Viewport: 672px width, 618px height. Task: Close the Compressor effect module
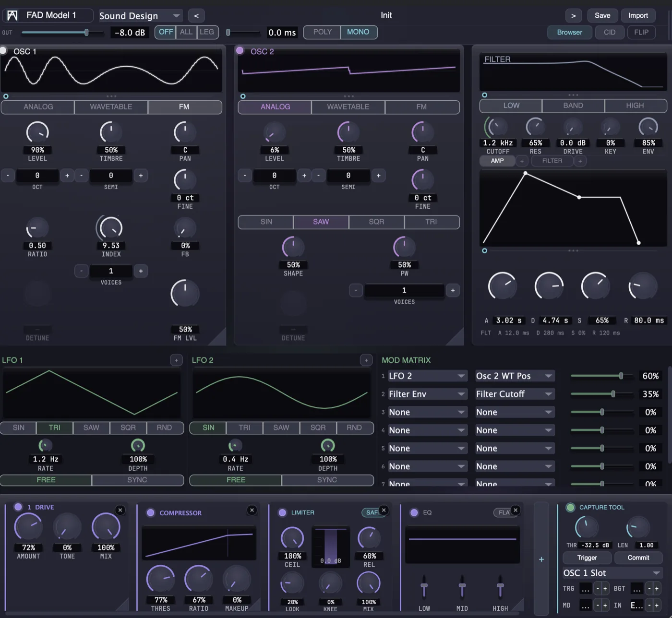tap(252, 510)
